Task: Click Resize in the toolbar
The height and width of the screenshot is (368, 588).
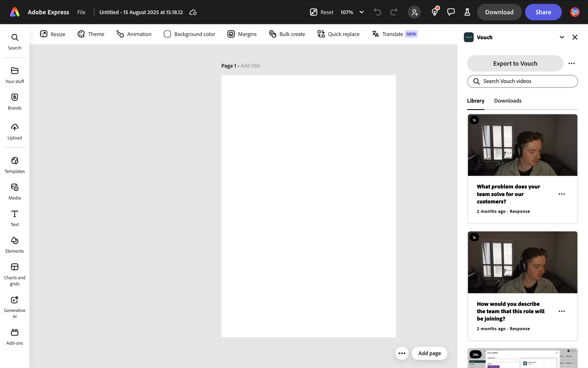Action: pyautogui.click(x=53, y=34)
